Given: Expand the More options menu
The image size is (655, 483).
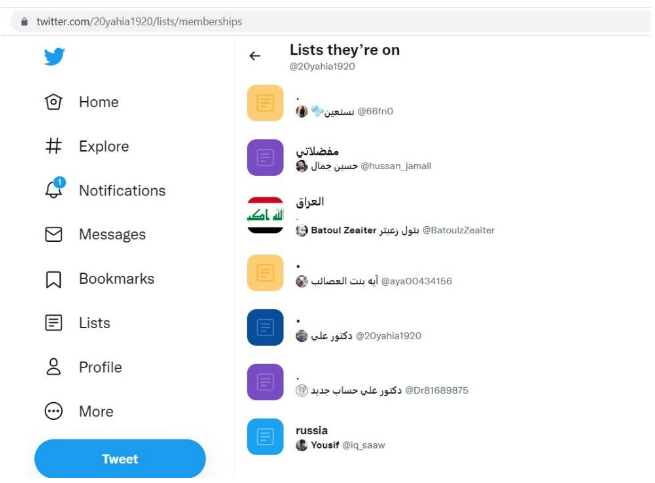Looking at the screenshot, I should 79,411.
